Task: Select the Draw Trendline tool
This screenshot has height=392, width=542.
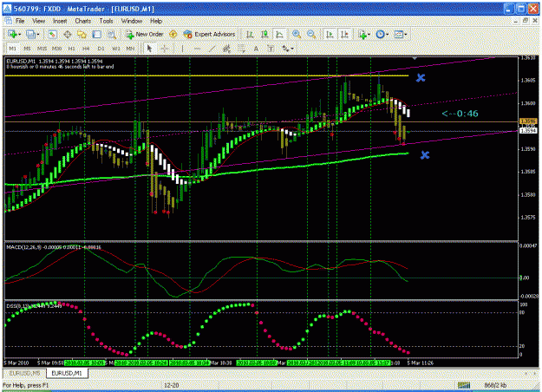Action: tap(212, 49)
